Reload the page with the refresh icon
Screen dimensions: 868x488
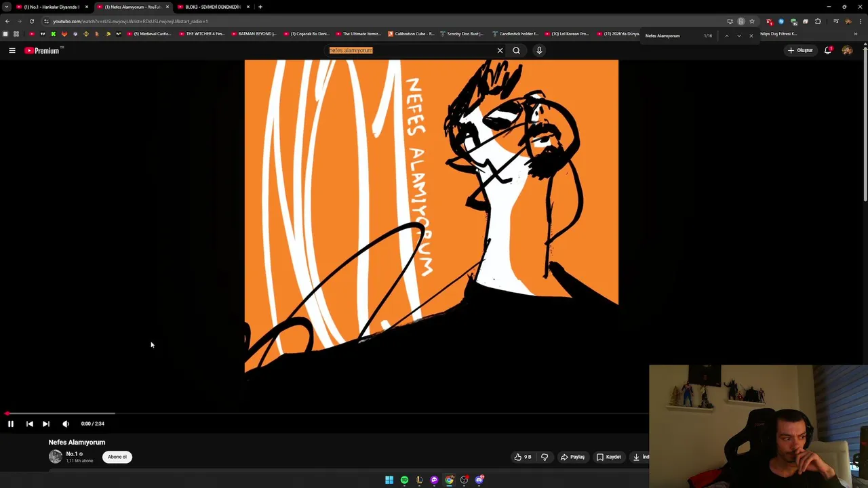(32, 21)
